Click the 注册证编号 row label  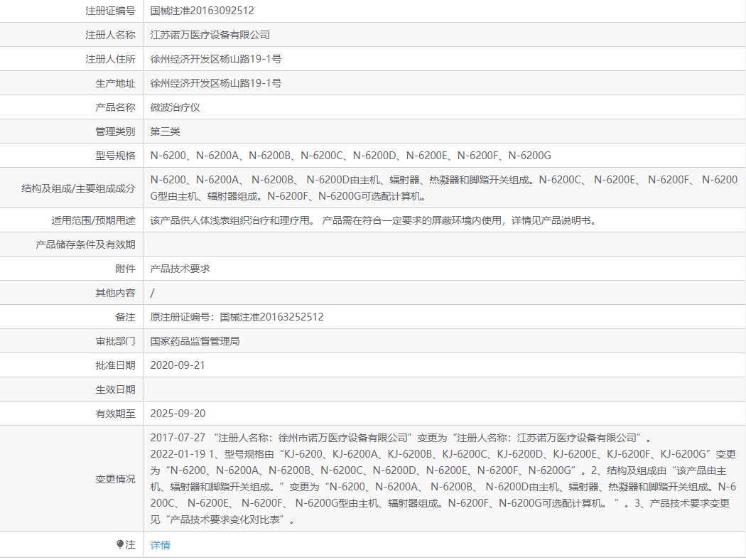(x=110, y=11)
